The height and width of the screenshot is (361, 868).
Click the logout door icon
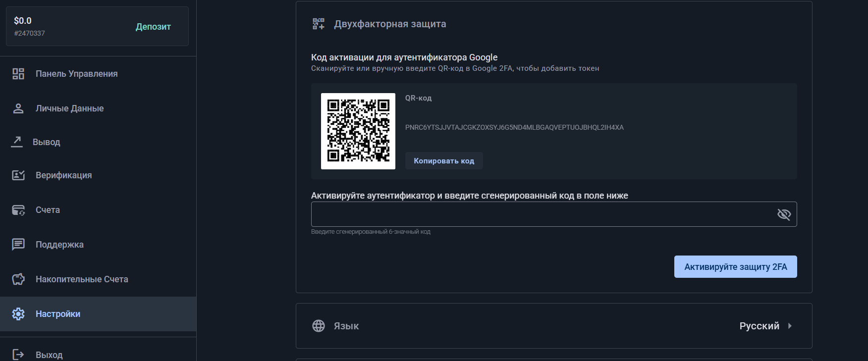coord(18,355)
